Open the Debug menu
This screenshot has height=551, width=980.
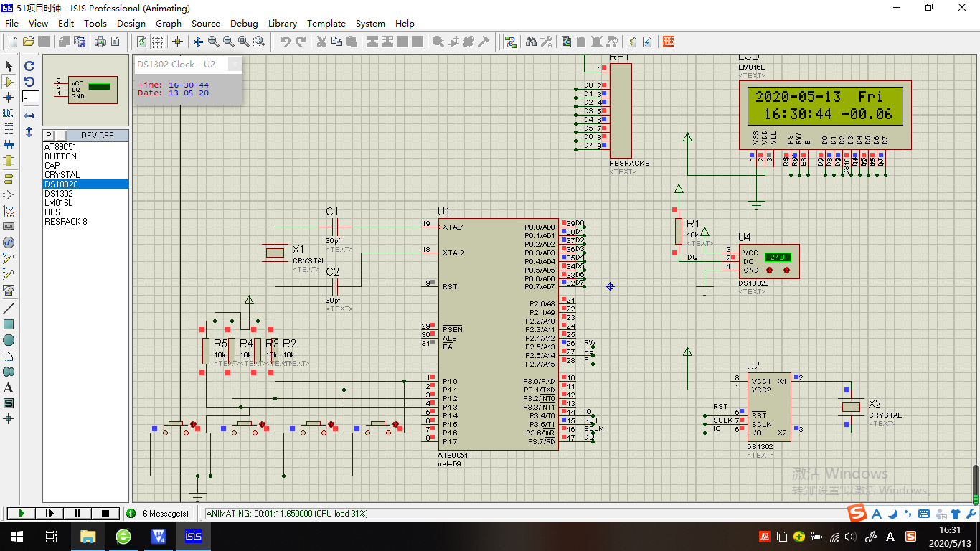(244, 23)
